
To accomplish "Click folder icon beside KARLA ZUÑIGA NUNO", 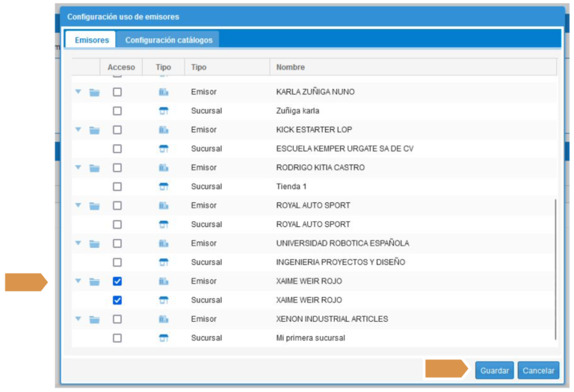I will (94, 92).
